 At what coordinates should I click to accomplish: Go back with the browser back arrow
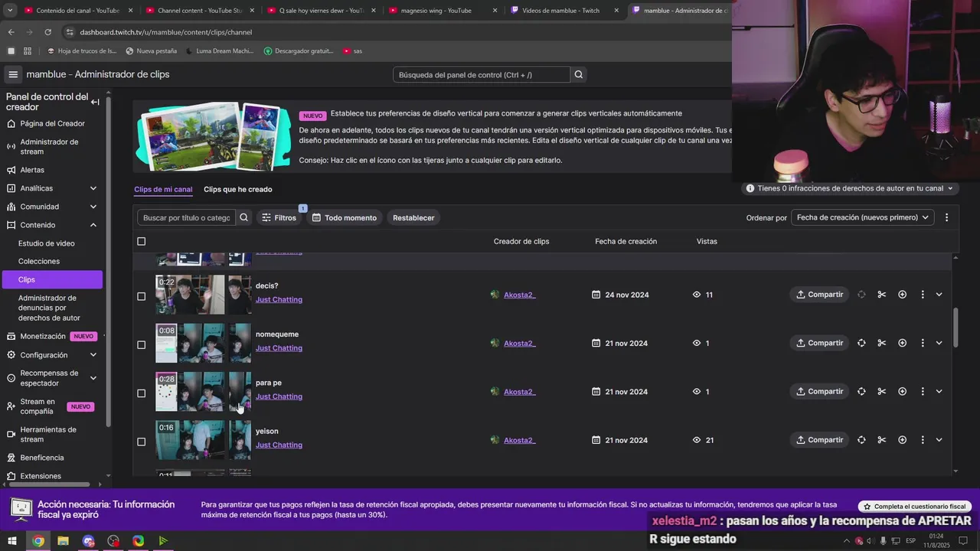pyautogui.click(x=11, y=32)
